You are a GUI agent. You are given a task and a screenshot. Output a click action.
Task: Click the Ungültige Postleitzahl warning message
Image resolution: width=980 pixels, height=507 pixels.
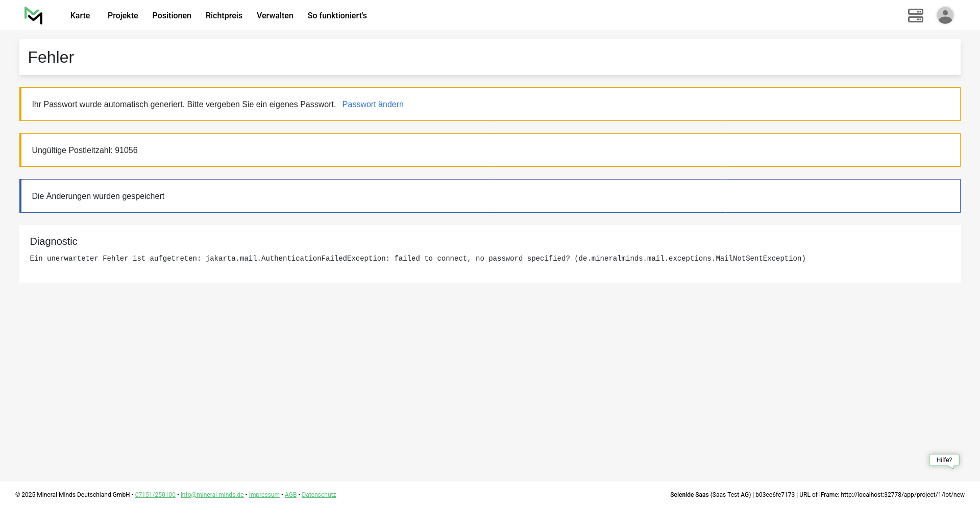pos(85,150)
